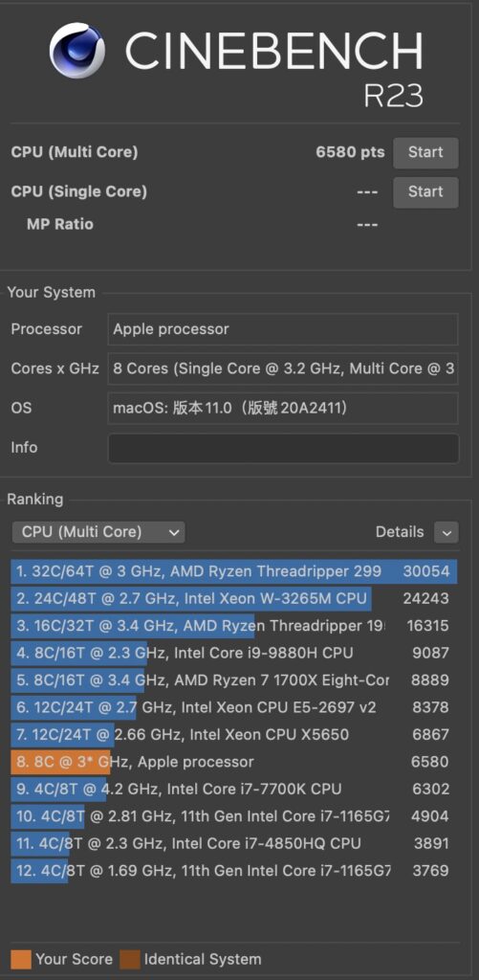Click the Cores x GHz field
This screenshot has width=479, height=980.
[x=283, y=368]
